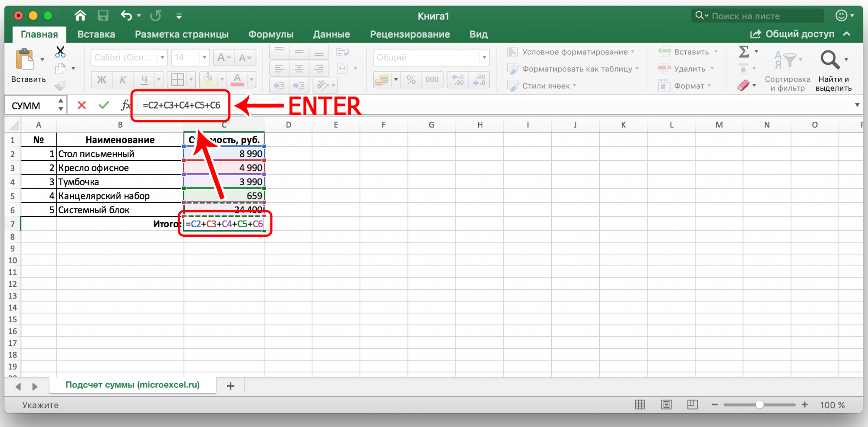Click the wrap text icon
Viewport: 868px width, 427px height.
pyautogui.click(x=343, y=53)
